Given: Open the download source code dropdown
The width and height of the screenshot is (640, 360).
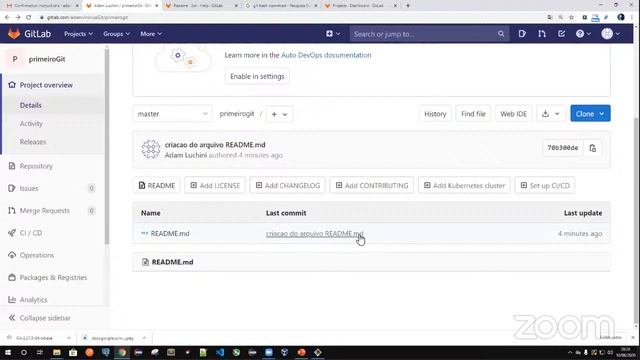Looking at the screenshot, I should click(x=551, y=114).
